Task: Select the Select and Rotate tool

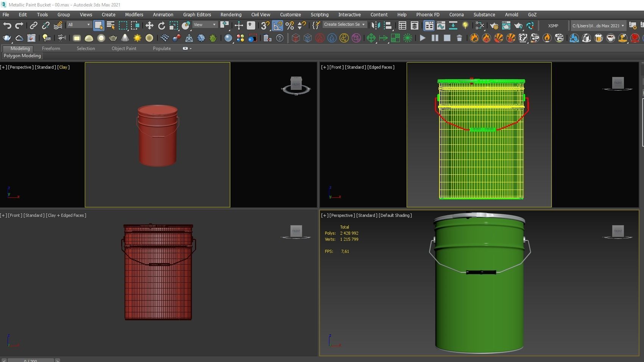Action: [x=161, y=25]
